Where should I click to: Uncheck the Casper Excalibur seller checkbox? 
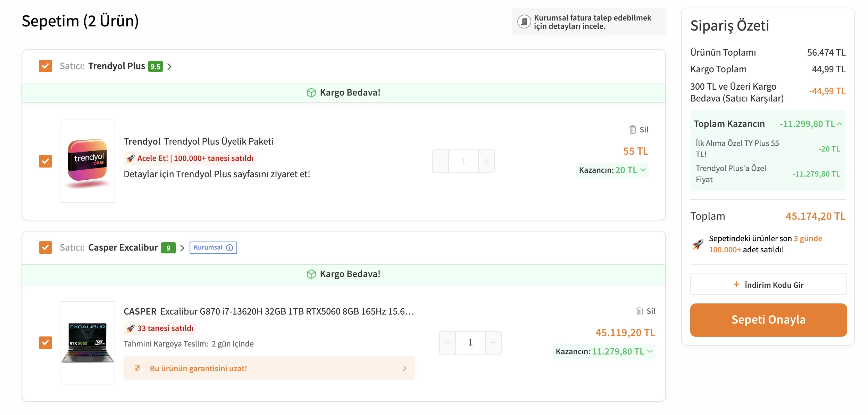point(45,247)
